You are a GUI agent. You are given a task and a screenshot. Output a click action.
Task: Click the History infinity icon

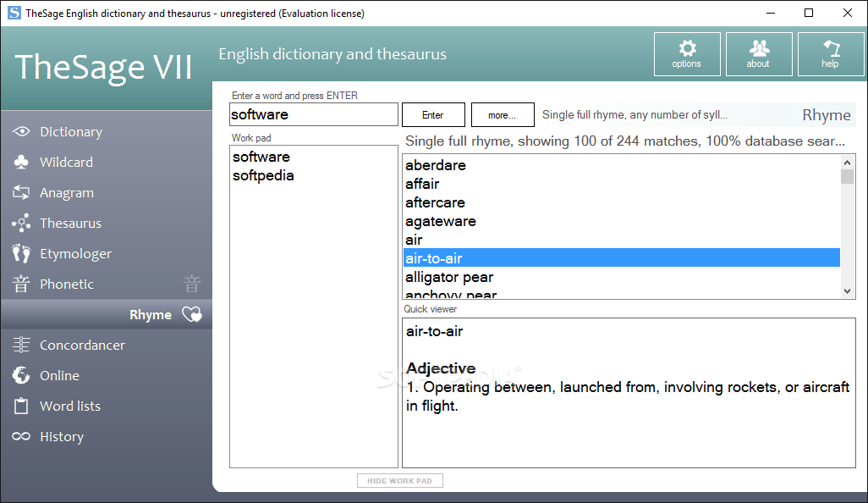pos(21,436)
